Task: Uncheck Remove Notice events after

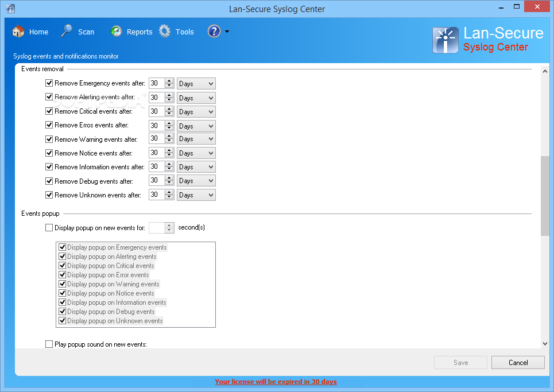Action: click(x=49, y=153)
